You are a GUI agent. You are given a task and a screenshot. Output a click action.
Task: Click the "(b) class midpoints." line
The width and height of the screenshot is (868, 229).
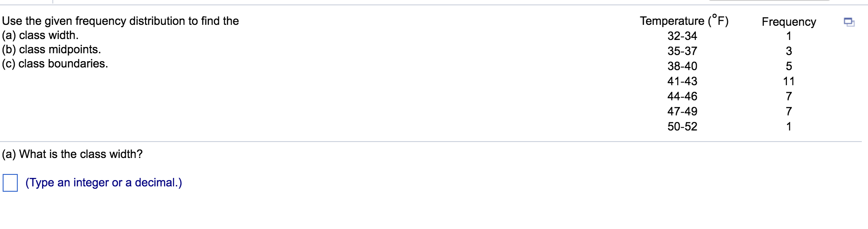[51, 49]
